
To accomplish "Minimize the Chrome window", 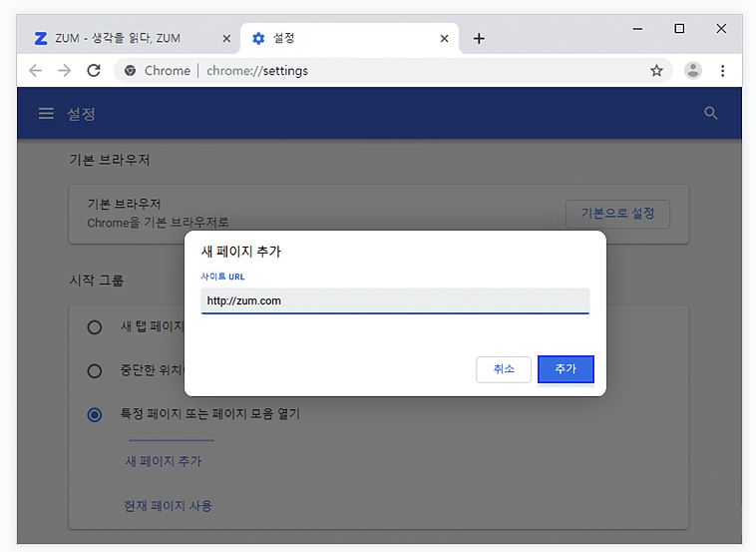I will (x=637, y=29).
